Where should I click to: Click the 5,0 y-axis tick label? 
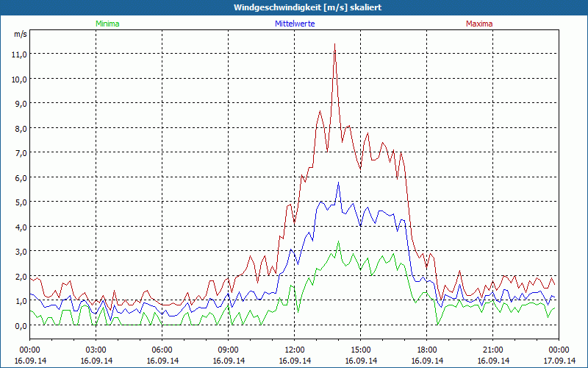(x=19, y=202)
